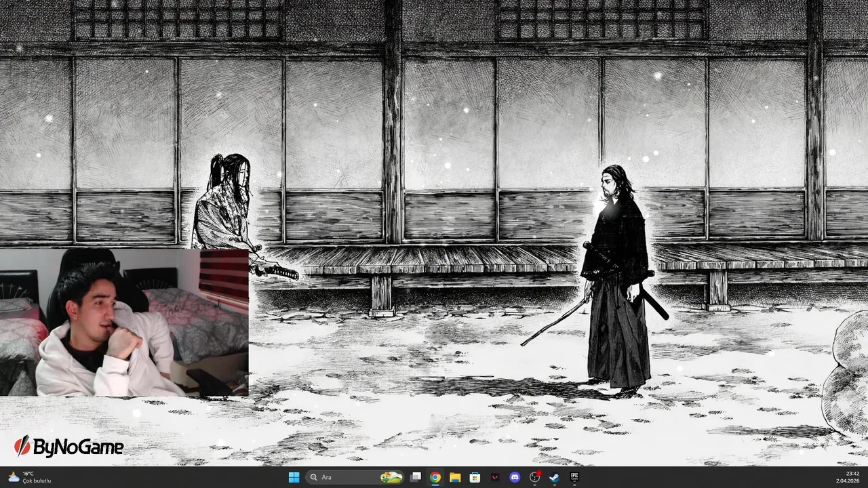Switch to Google Chrome in taskbar
The image size is (868, 488).
coord(435,477)
